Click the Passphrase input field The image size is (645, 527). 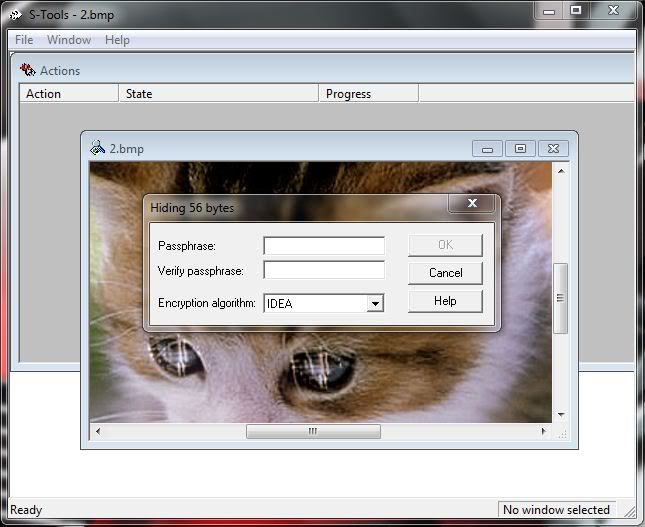click(324, 245)
